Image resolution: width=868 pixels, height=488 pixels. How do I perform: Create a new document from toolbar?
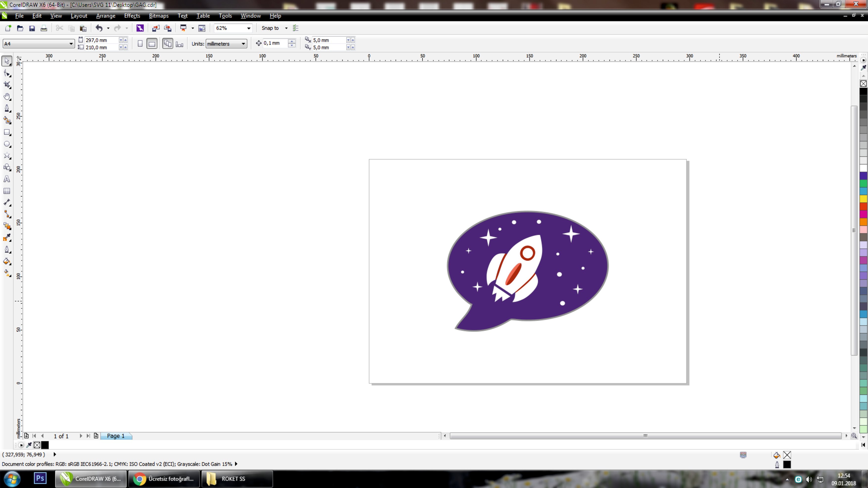click(8, 28)
